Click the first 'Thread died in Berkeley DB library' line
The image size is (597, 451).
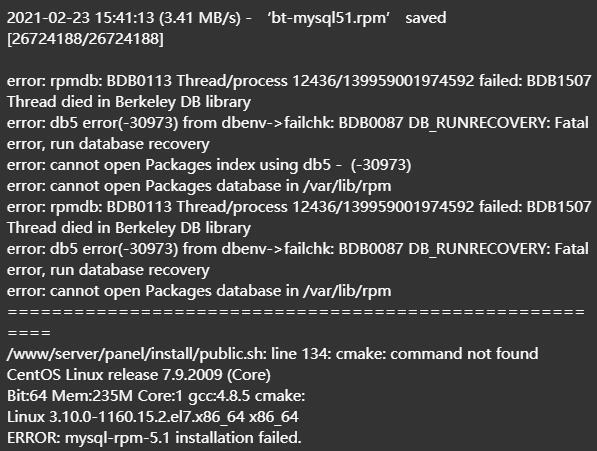[x=129, y=102]
